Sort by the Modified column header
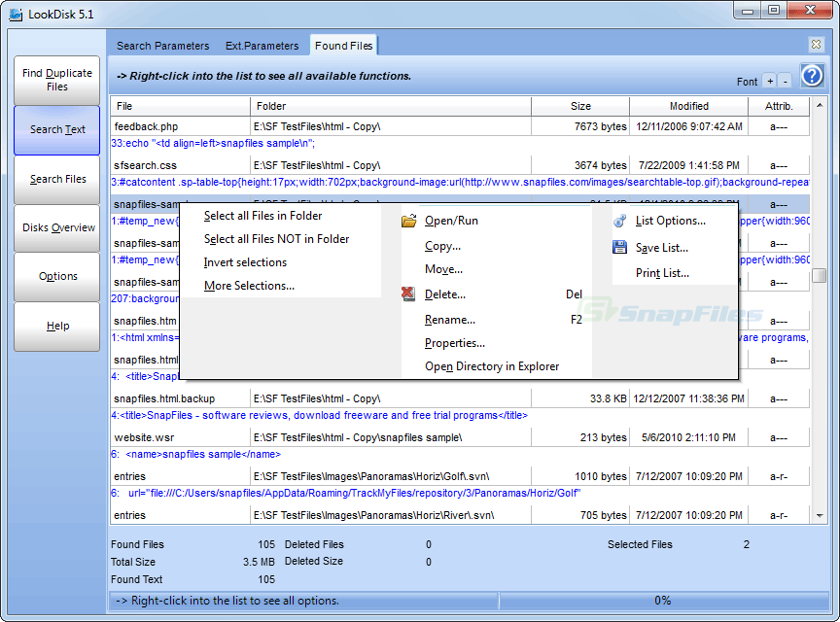840x622 pixels. tap(689, 106)
